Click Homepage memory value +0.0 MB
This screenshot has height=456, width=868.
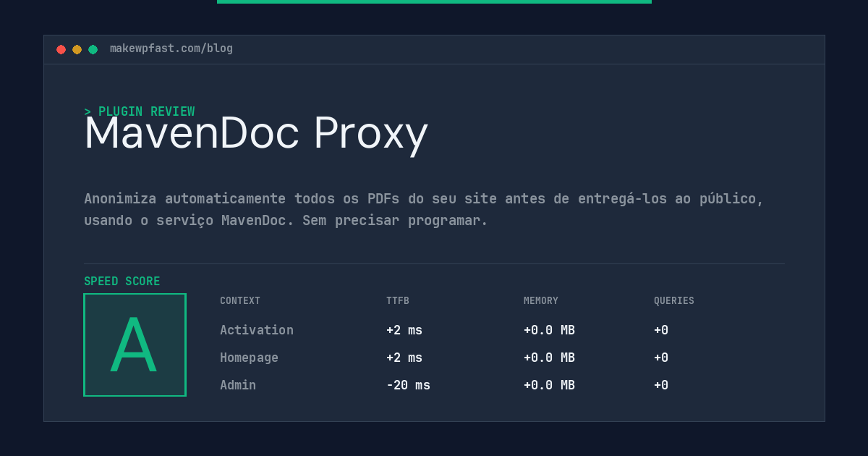coord(549,358)
